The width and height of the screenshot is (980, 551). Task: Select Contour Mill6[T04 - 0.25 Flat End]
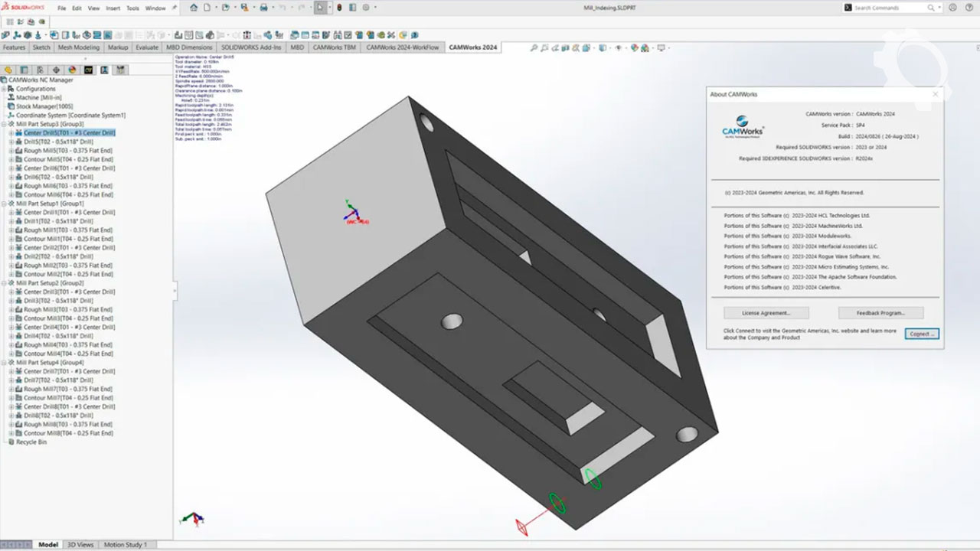tap(69, 194)
